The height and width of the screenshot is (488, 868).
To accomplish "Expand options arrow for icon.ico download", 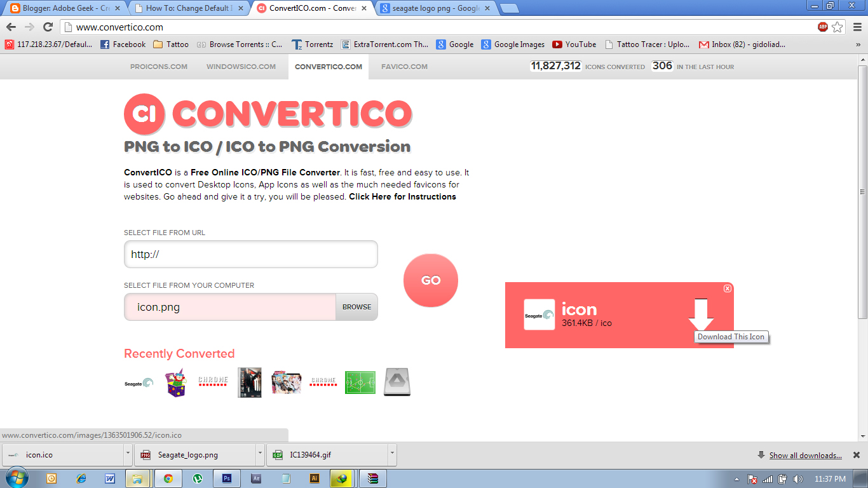I will (128, 455).
